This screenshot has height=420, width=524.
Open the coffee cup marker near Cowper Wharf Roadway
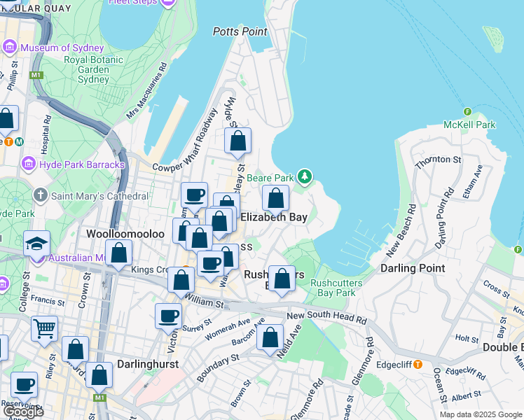[194, 198]
